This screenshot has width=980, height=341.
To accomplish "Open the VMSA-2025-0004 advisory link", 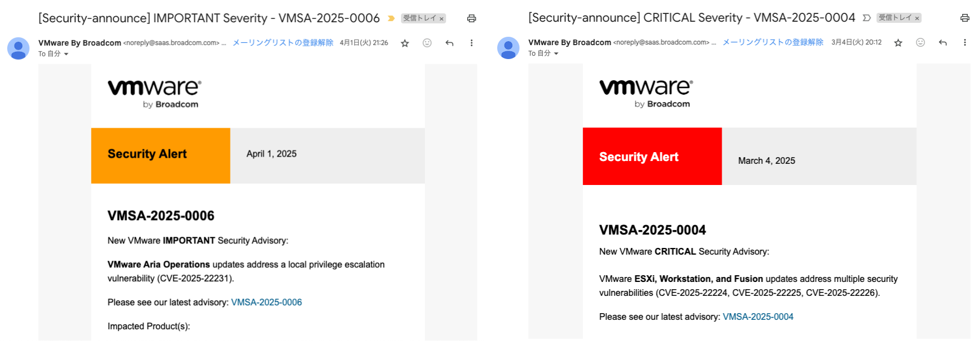I will tap(758, 317).
